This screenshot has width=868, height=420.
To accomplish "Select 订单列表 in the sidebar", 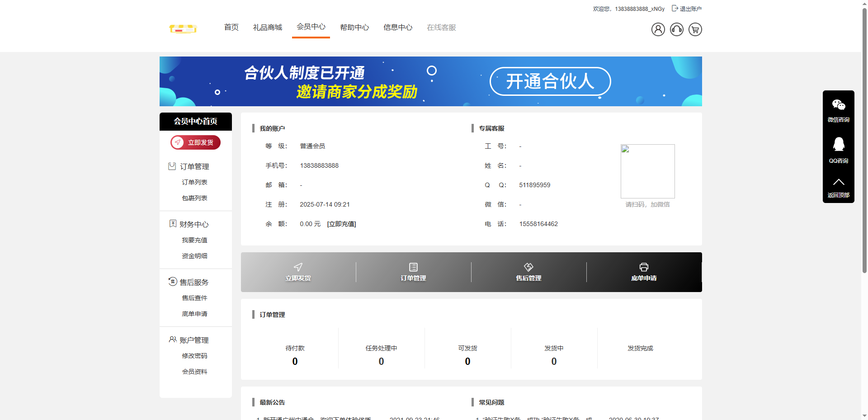I will tap(194, 182).
